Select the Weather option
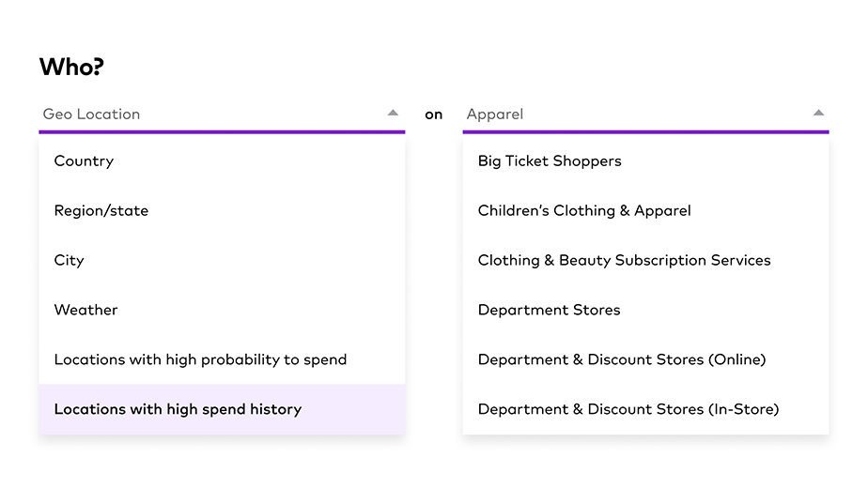Viewport: 868px width, 488px height. (86, 311)
